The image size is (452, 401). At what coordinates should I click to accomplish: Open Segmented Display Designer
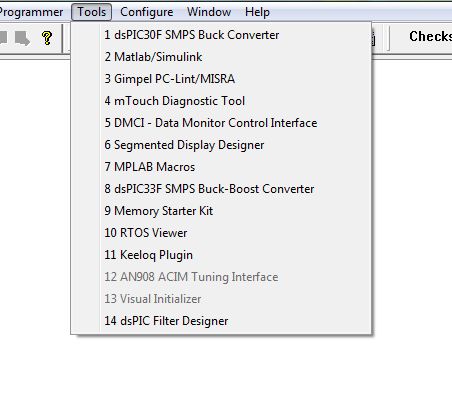pos(221,145)
